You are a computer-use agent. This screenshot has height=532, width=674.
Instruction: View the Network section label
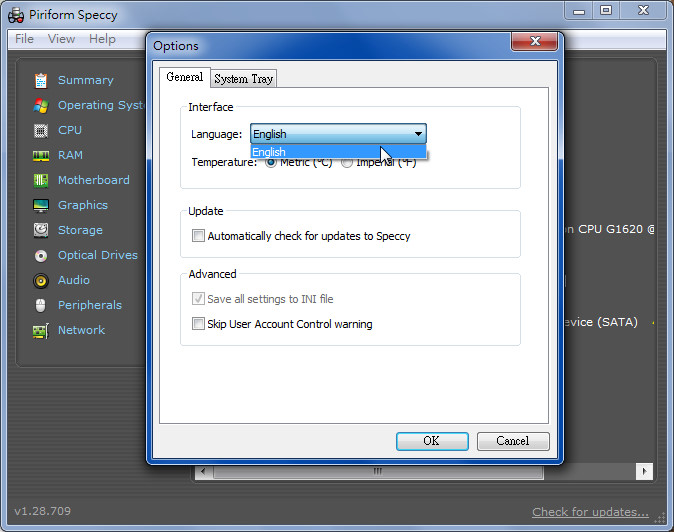81,330
